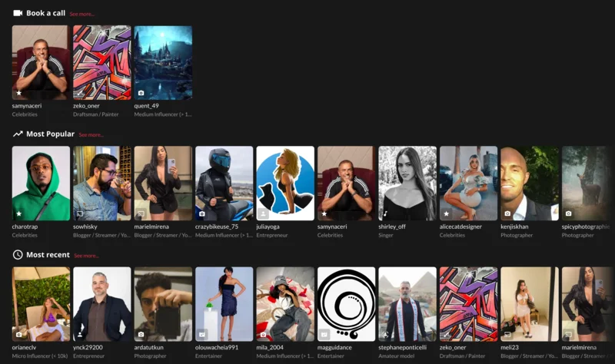
Task: Click the username text alicecatdesigner
Action: (460, 227)
